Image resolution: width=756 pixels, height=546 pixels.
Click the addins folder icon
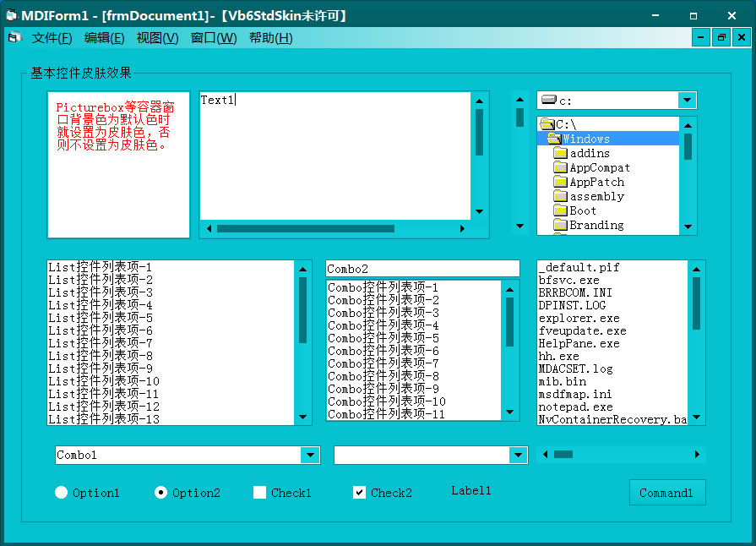[x=560, y=153]
